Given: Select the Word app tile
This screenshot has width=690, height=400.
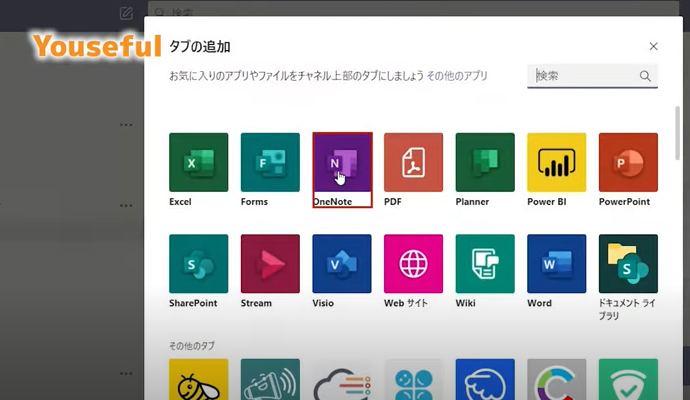Looking at the screenshot, I should click(557, 264).
